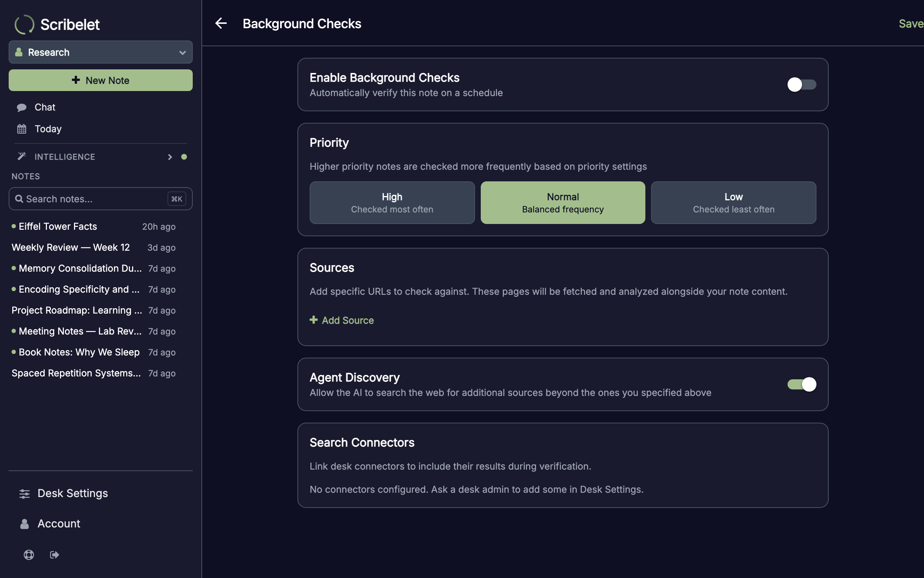Image resolution: width=924 pixels, height=578 pixels.
Task: Focus the Search notes field
Action: (x=100, y=199)
